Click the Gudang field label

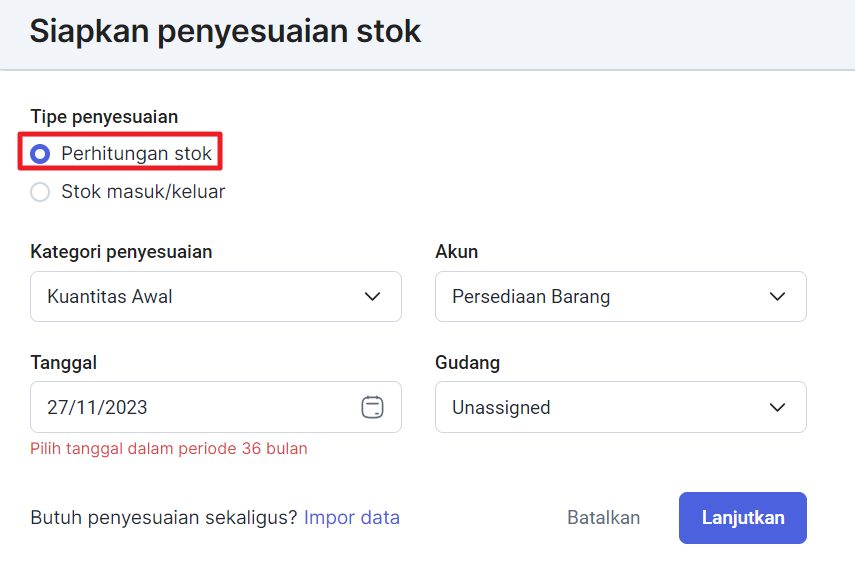(x=467, y=363)
